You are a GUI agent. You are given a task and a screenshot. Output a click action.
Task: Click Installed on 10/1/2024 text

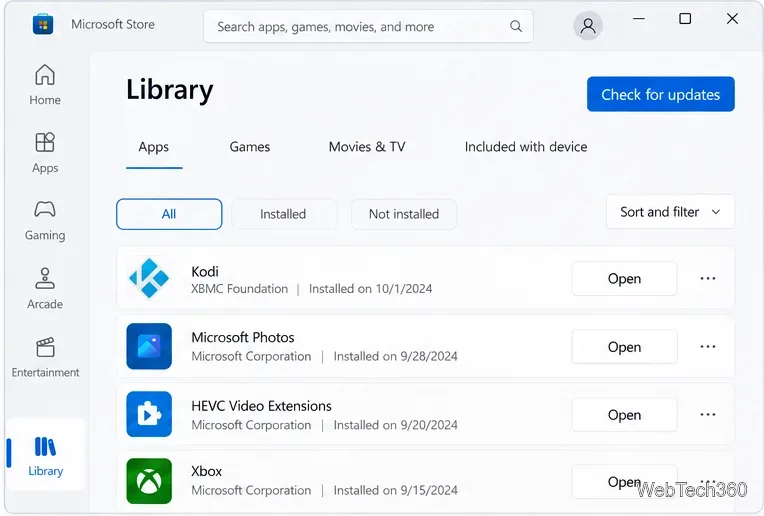pyautogui.click(x=370, y=288)
